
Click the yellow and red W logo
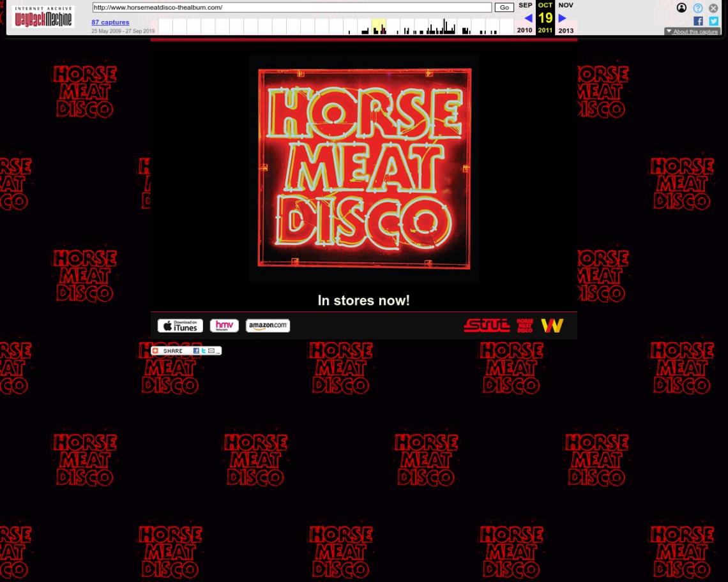pos(552,326)
